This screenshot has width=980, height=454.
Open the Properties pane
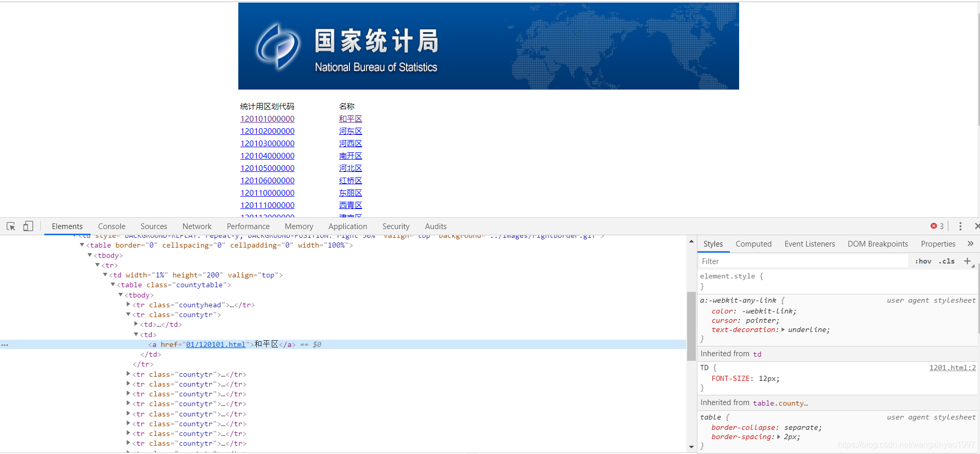[x=938, y=244]
